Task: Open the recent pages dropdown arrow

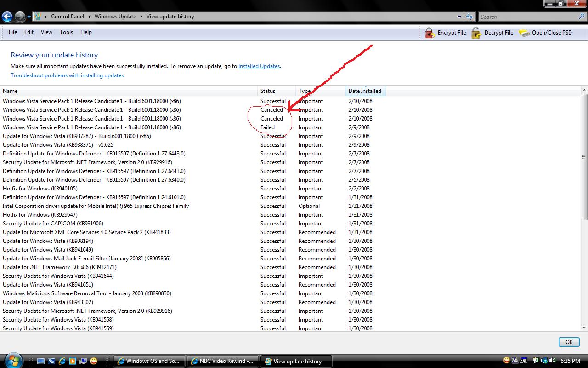Action: pos(29,17)
